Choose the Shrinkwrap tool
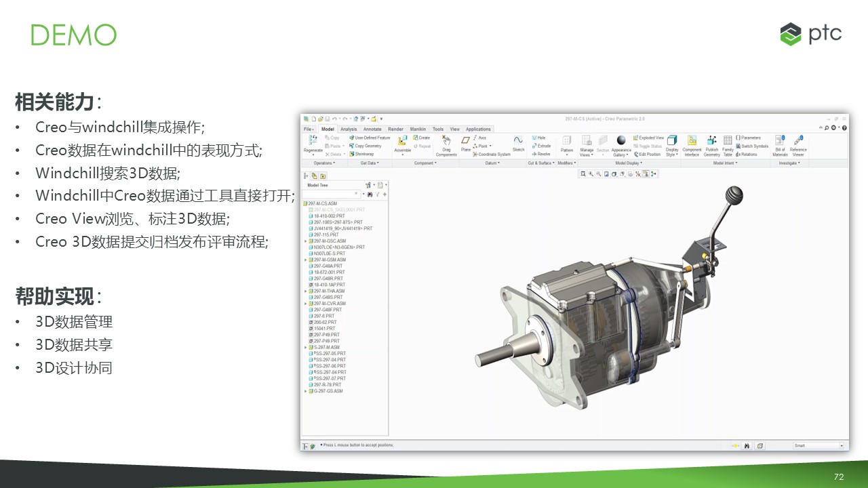 point(362,154)
